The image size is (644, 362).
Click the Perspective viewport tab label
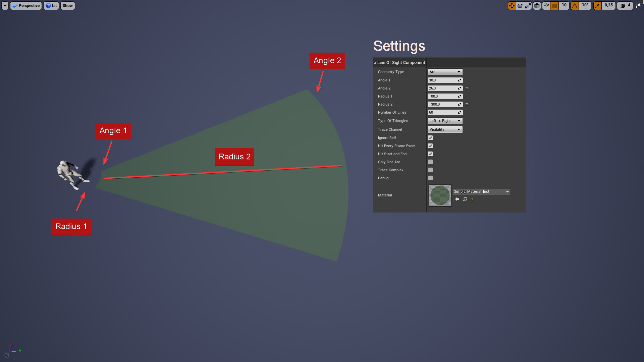pos(25,5)
